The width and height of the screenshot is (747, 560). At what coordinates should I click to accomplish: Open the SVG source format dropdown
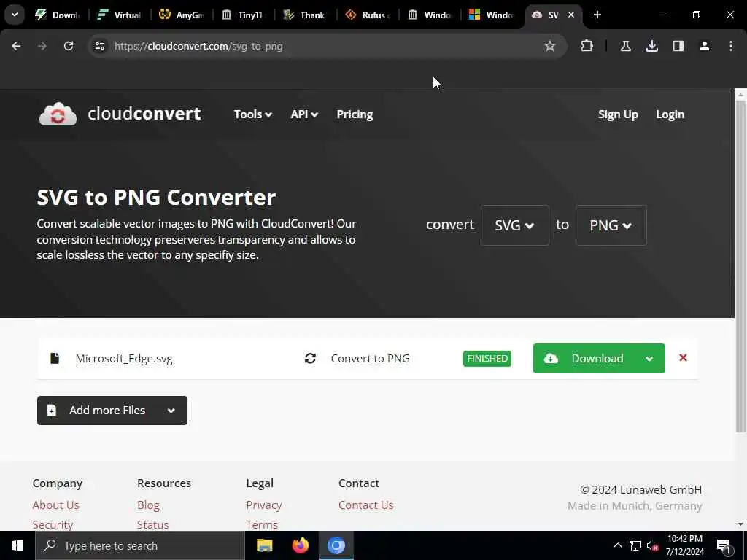tap(514, 225)
